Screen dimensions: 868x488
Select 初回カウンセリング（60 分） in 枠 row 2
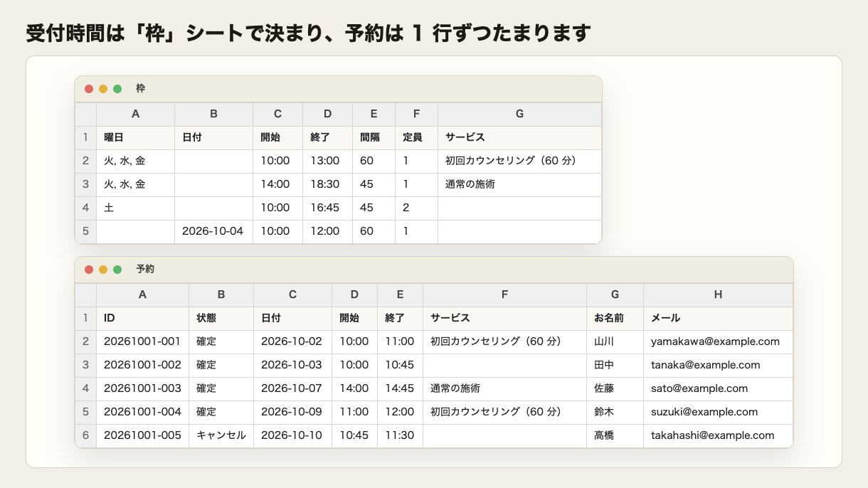click(x=520, y=161)
